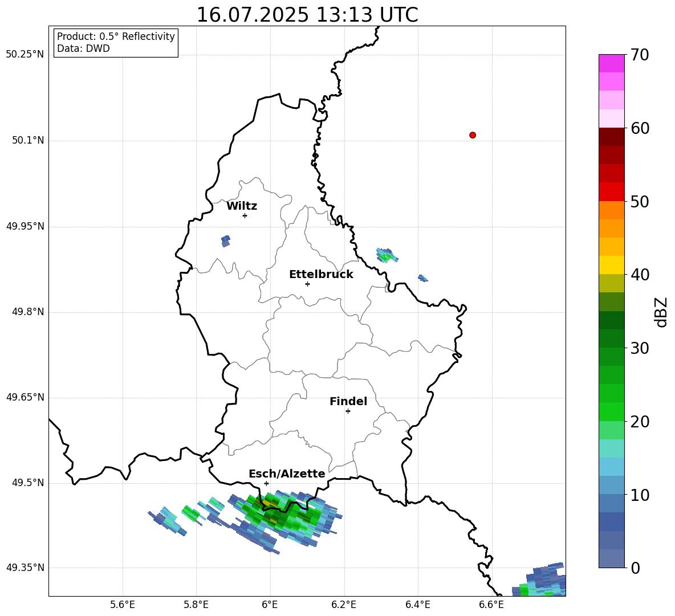Click the Esch/Alzette label
Viewport: 675px width, 616px height.
coord(287,474)
